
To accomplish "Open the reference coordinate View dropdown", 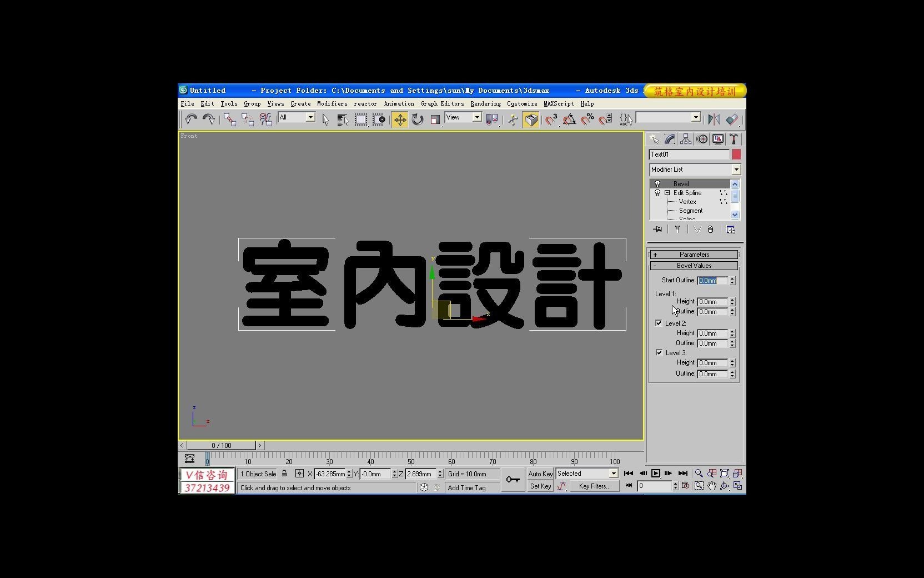I will [x=476, y=118].
